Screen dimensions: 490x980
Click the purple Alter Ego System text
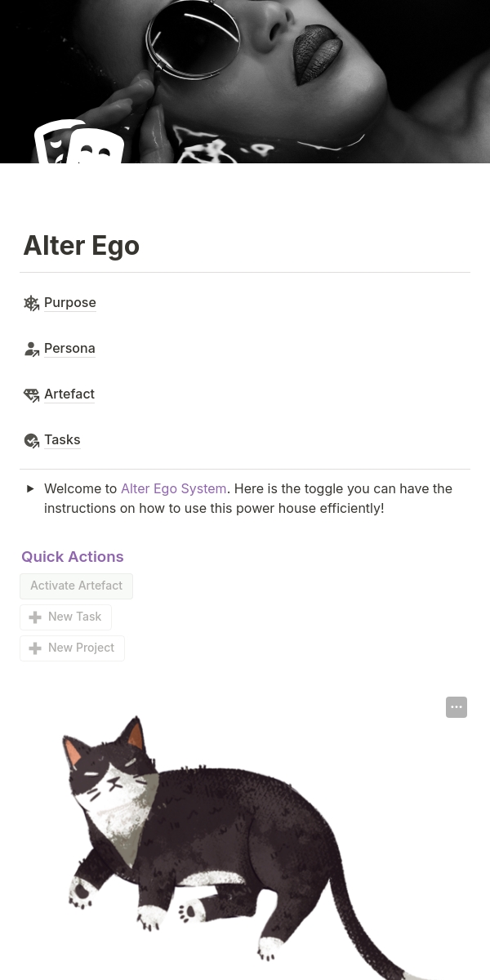tap(173, 488)
